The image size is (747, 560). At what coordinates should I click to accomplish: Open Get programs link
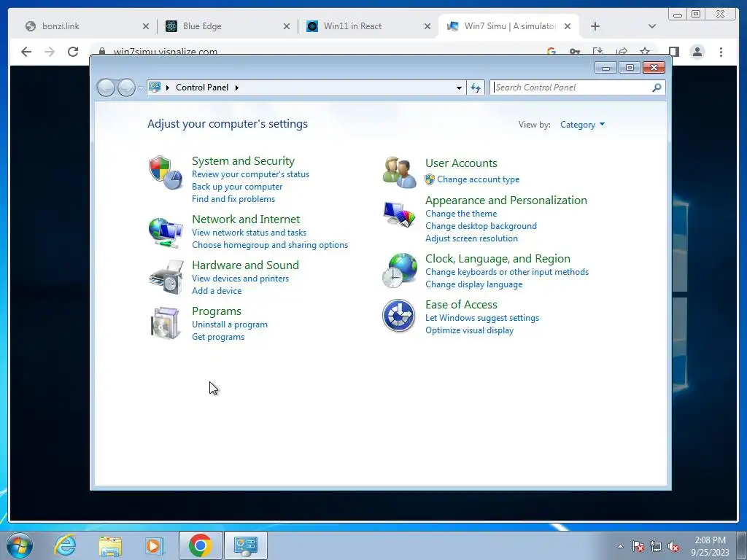pos(217,337)
